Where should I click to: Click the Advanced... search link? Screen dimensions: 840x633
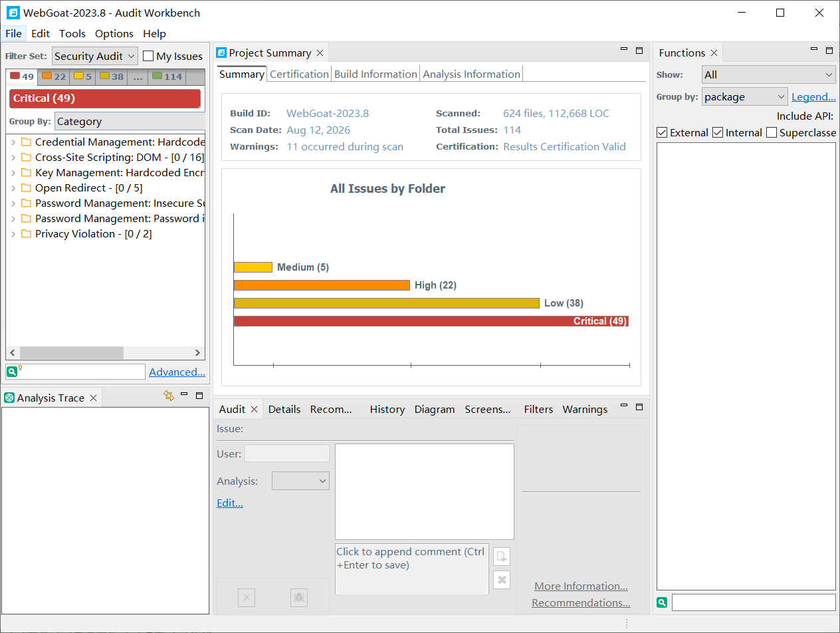(x=177, y=372)
